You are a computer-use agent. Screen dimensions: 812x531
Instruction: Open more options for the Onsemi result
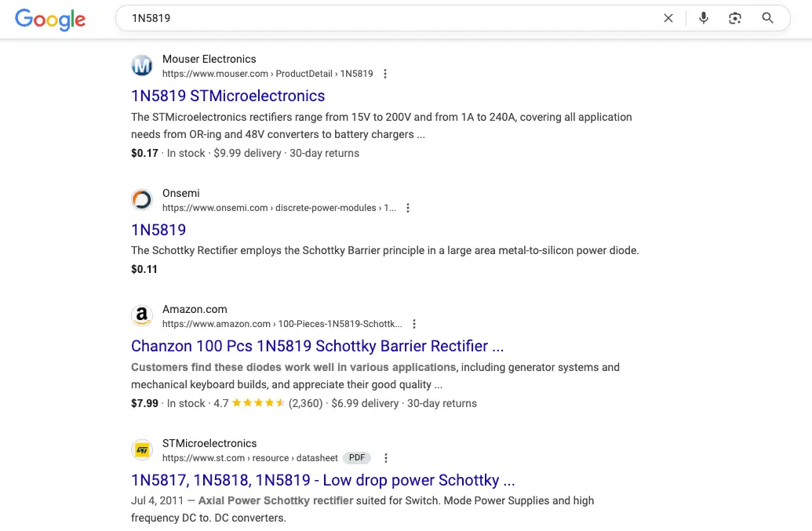click(408, 208)
